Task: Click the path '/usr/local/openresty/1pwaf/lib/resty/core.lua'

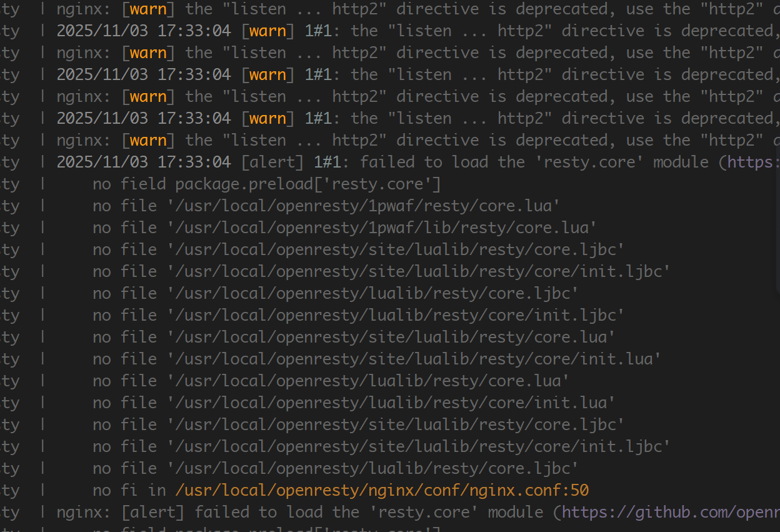Action: (381, 228)
